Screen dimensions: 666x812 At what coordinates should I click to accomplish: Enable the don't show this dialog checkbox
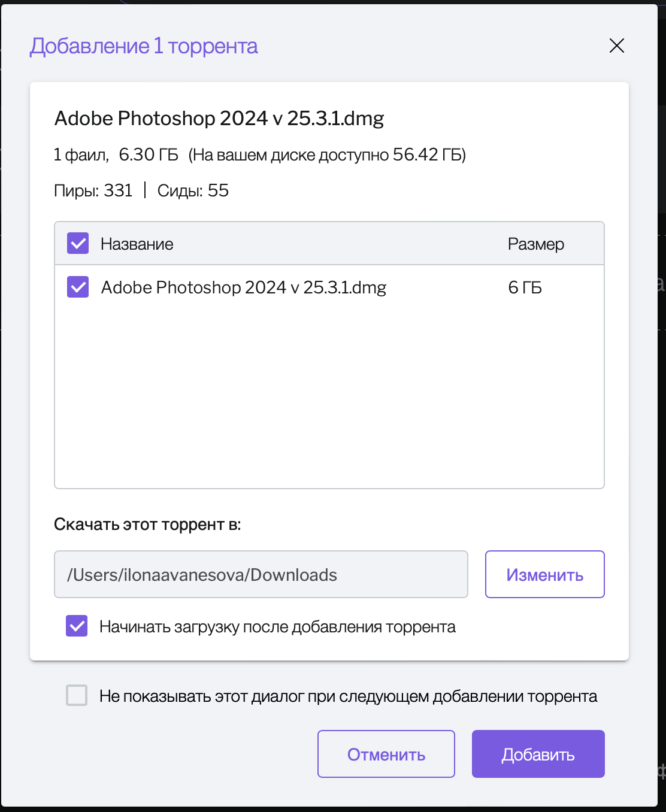[x=77, y=696]
